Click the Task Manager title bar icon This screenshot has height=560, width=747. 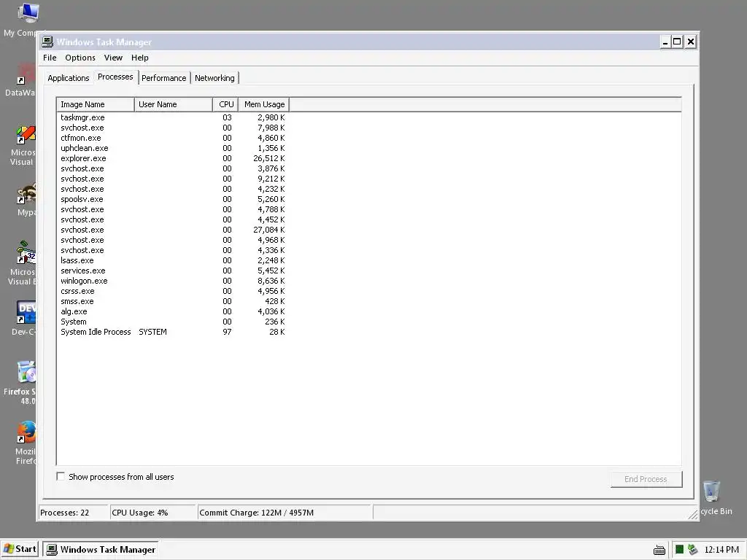(x=47, y=42)
